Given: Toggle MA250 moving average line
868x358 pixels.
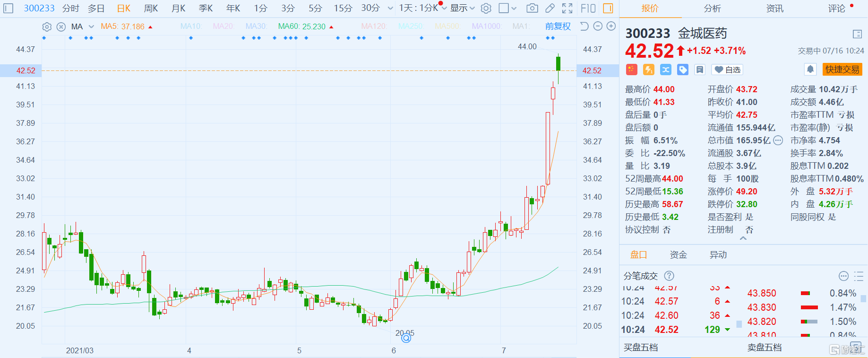Looking at the screenshot, I should click(x=411, y=26).
